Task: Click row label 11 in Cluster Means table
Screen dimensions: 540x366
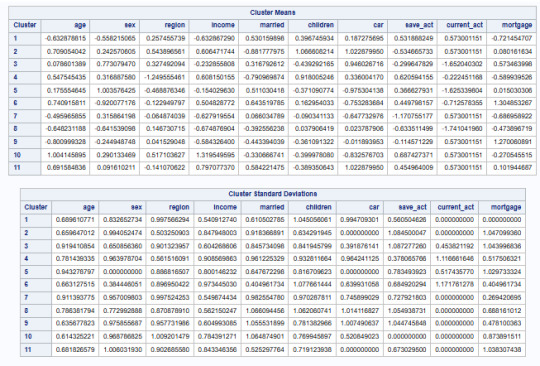Action: tap(17, 167)
